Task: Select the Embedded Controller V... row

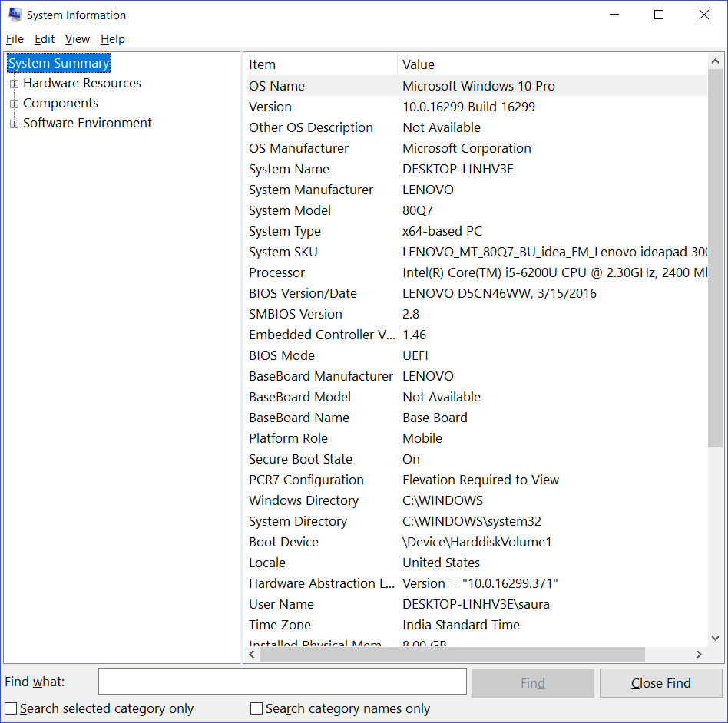Action: click(x=477, y=335)
